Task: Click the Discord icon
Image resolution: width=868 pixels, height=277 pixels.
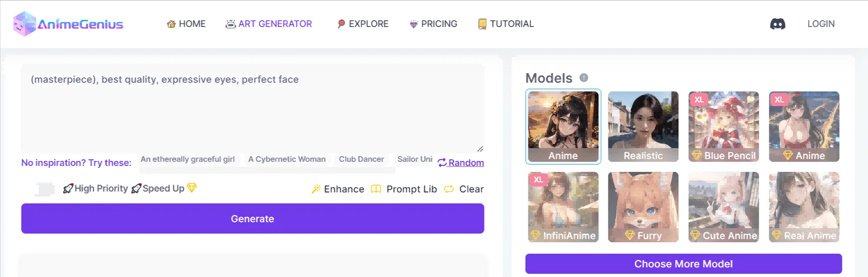Action: pos(778,23)
